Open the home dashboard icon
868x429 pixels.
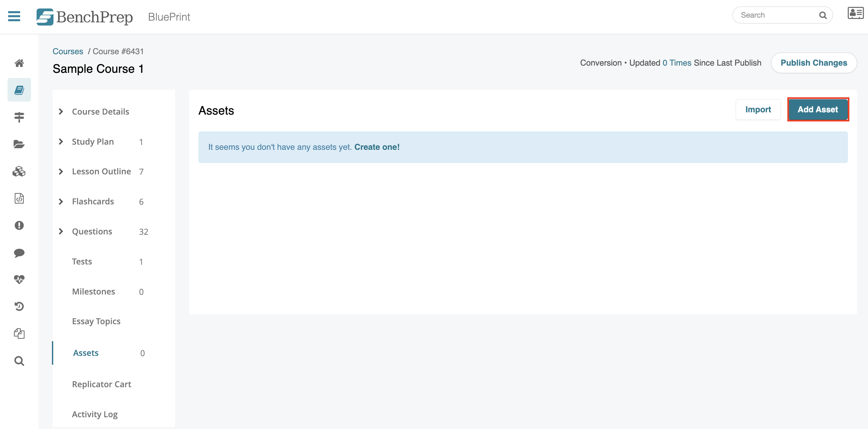pyautogui.click(x=19, y=63)
